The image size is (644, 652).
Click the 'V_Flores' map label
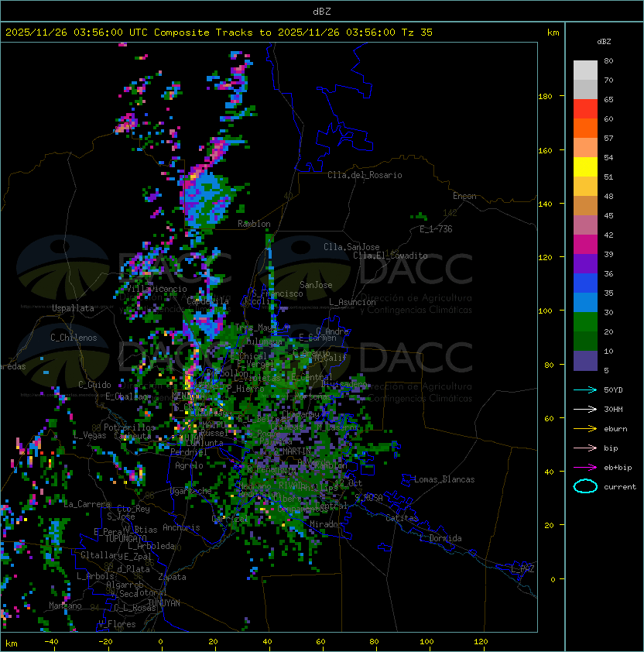coord(117,624)
